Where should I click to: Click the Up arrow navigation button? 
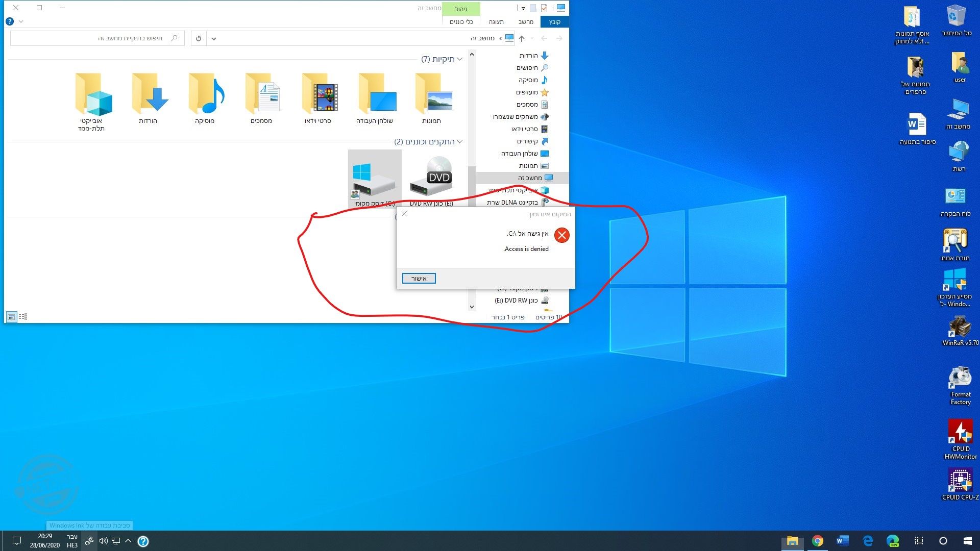click(x=522, y=38)
